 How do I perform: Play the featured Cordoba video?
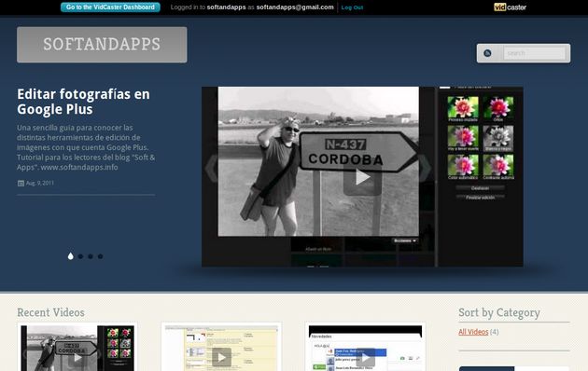click(362, 177)
